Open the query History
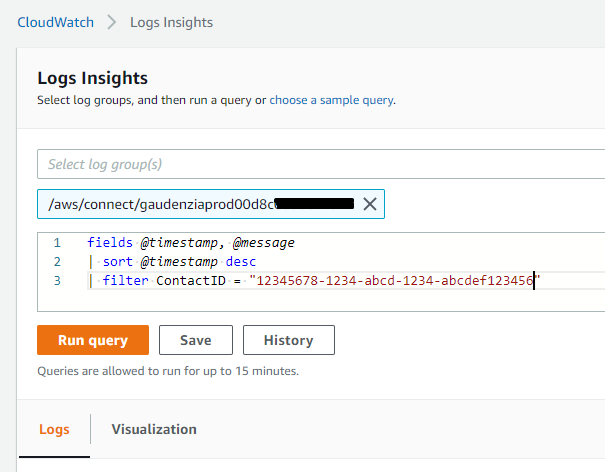Viewport: 605px width, 472px height. point(289,340)
